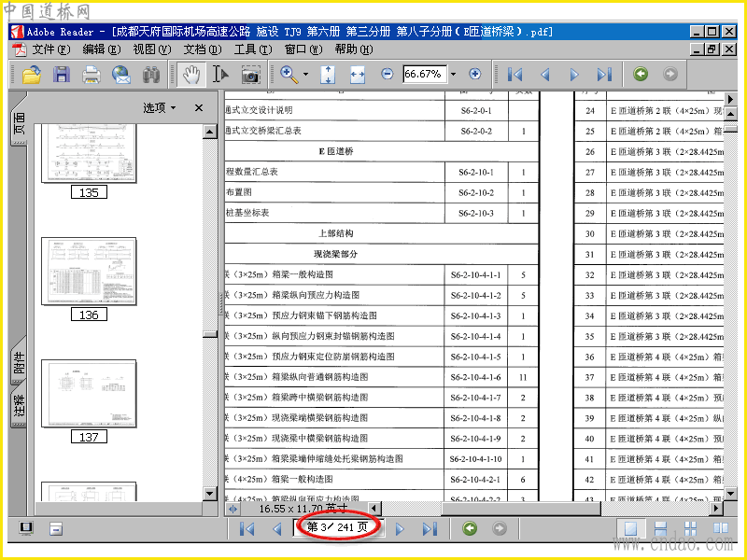Click thumbnail panel scroll-down arrow

[210, 494]
